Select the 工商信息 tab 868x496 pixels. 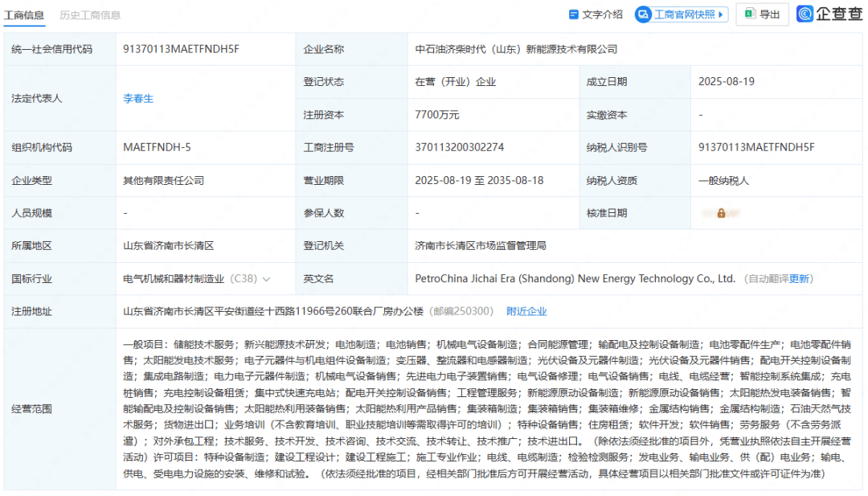(x=24, y=14)
